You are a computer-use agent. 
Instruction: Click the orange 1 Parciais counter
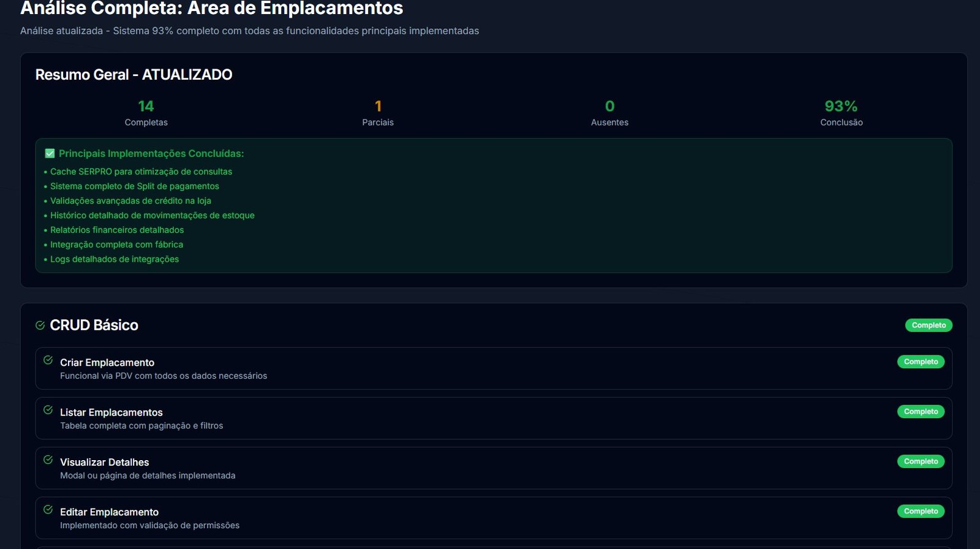(x=378, y=107)
